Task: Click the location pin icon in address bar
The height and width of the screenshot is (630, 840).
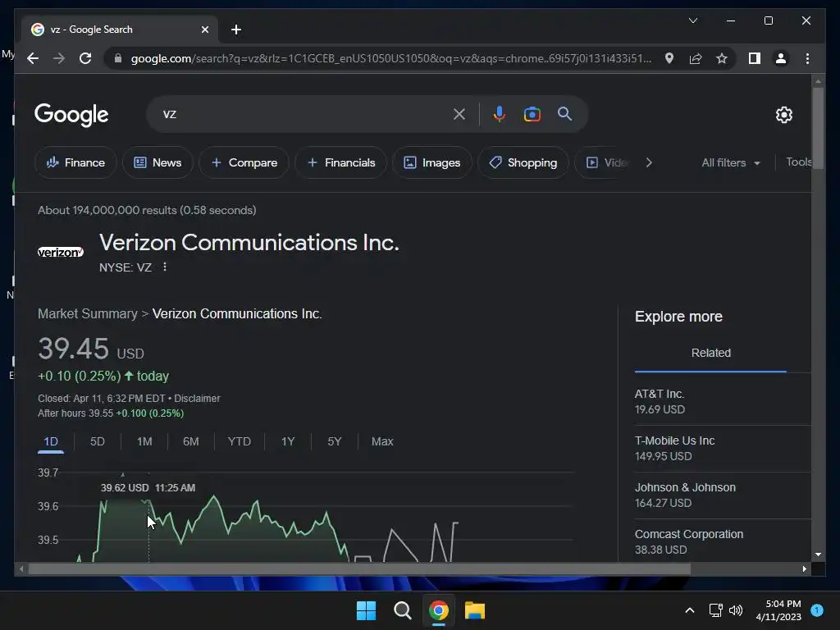Action: [669, 58]
